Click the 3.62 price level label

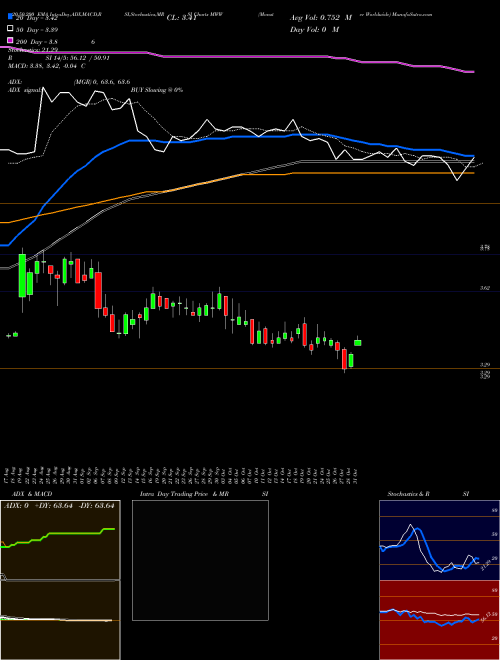point(485,288)
